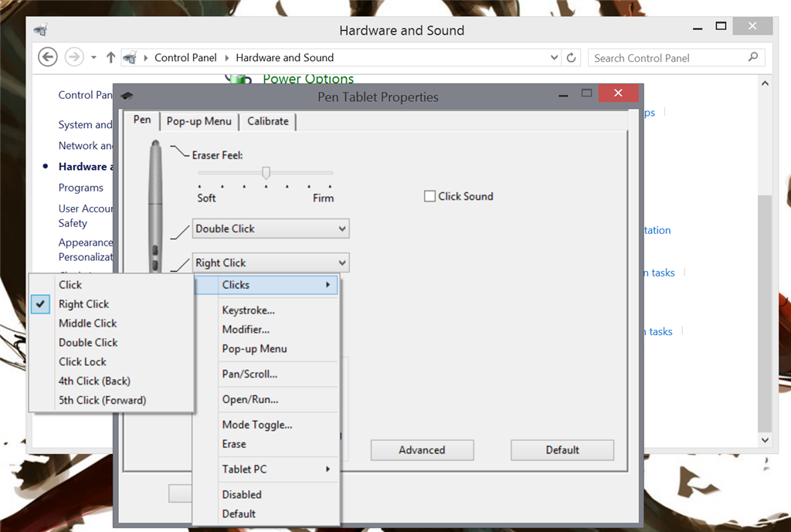This screenshot has width=791, height=532.
Task: Click Pen Tablet Properties title bar icon
Action: click(127, 96)
